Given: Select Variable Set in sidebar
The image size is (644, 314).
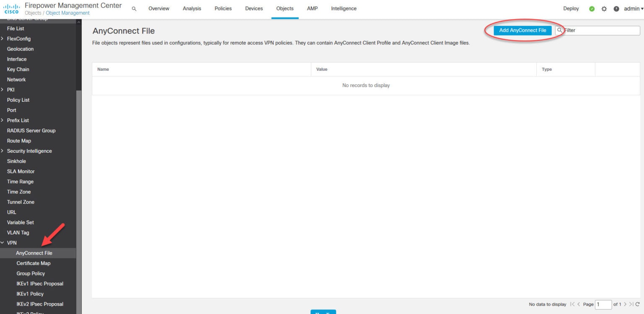Looking at the screenshot, I should click(x=21, y=222).
